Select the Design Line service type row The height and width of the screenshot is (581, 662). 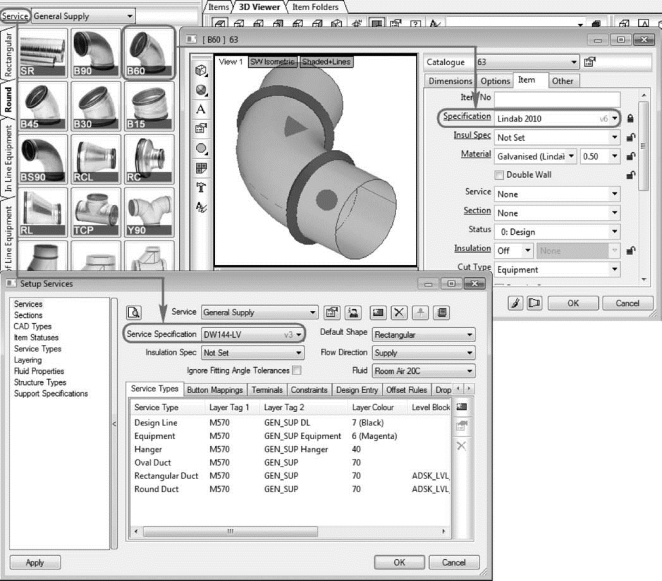click(291, 423)
